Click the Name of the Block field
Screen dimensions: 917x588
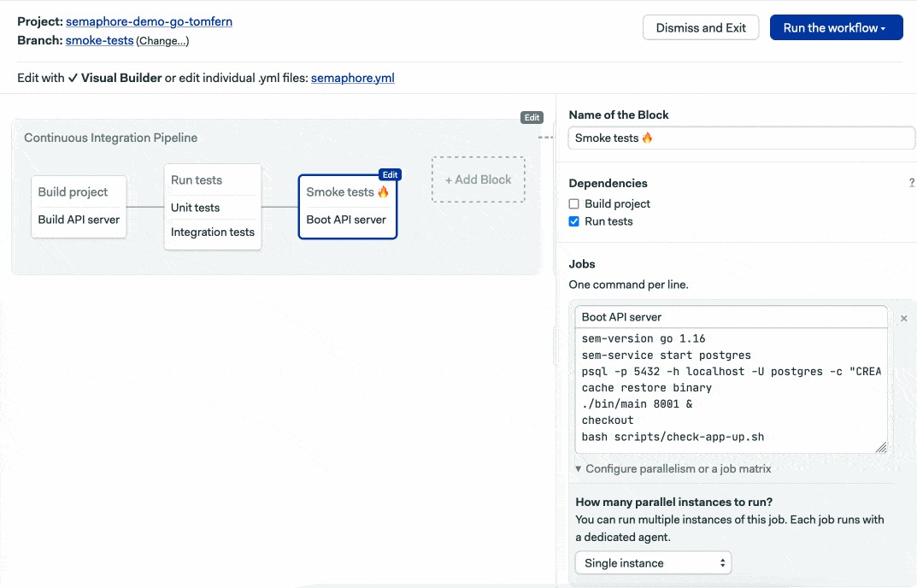(x=741, y=138)
